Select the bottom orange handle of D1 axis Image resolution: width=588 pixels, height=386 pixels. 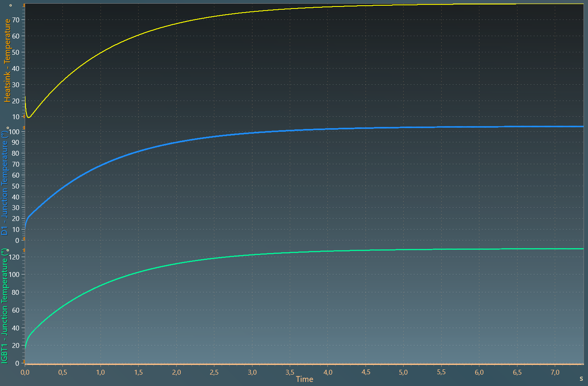tap(24, 239)
